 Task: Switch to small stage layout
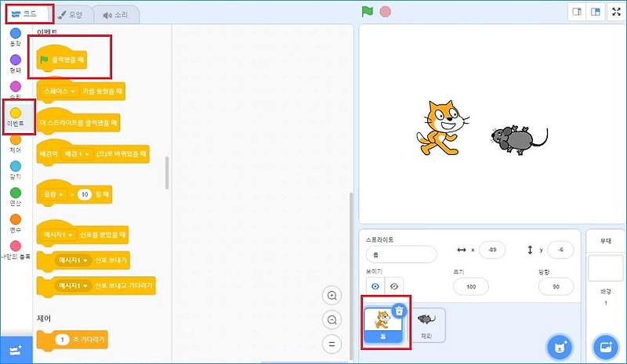click(577, 12)
